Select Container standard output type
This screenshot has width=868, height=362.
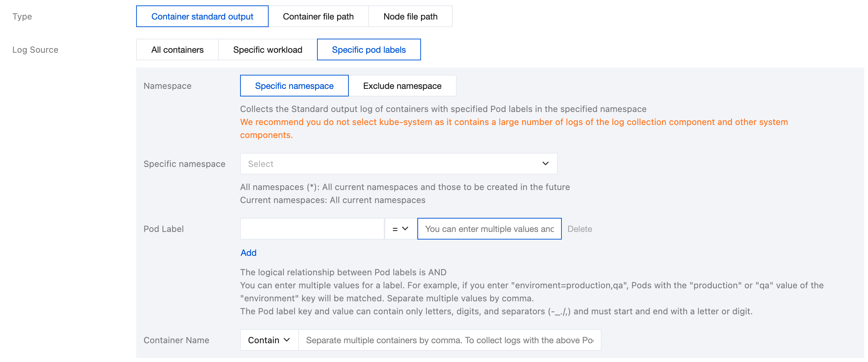(x=202, y=17)
